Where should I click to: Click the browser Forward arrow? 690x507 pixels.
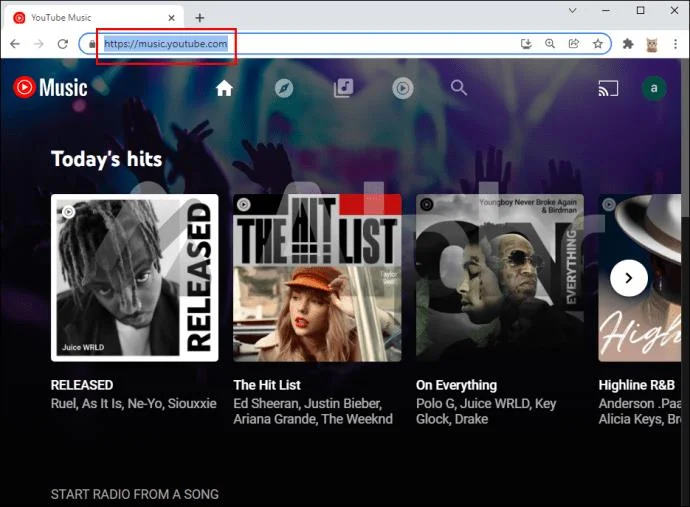39,44
